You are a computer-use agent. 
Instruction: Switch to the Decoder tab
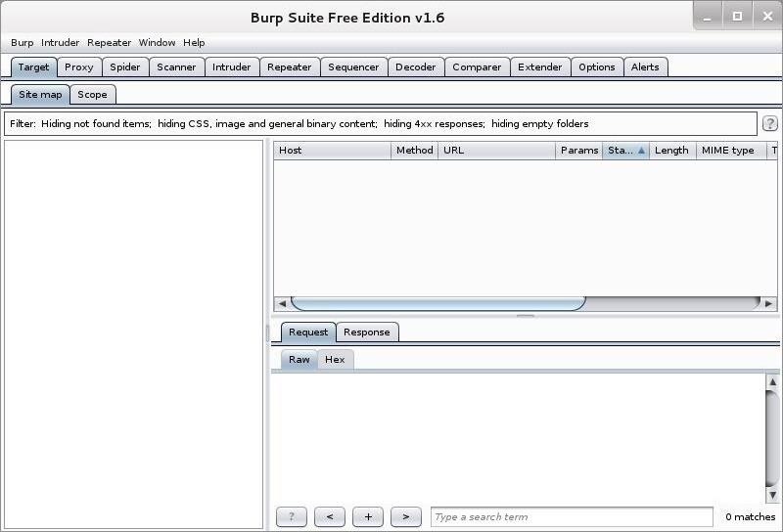click(x=415, y=66)
